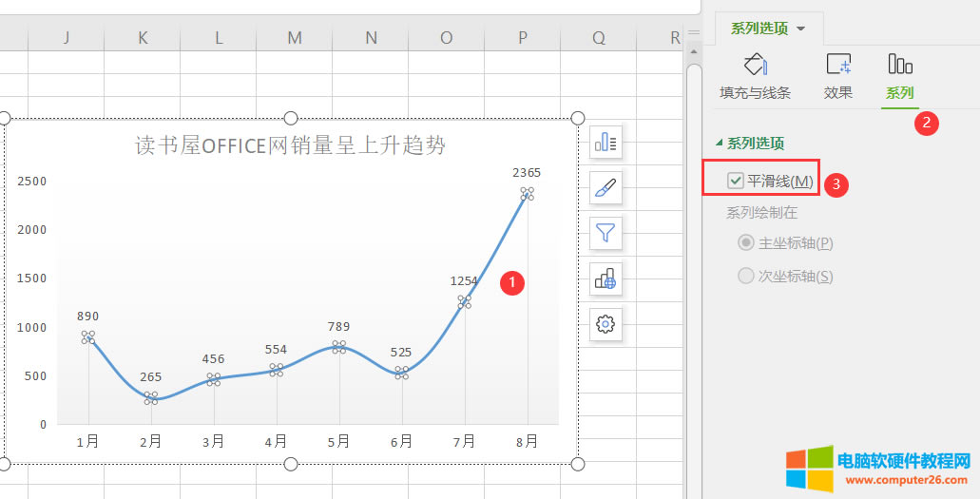980x499 pixels.
Task: Select the 次坐标轴 secondary axis radio button
Action: click(x=746, y=277)
